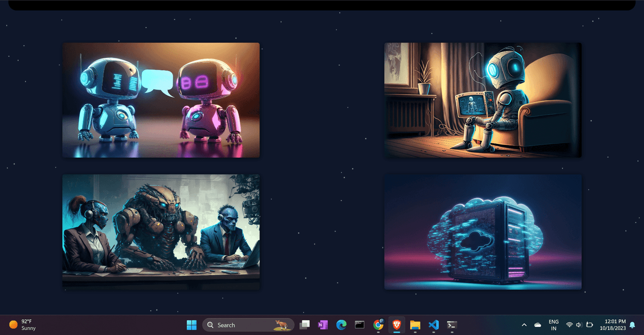Open the two chatting robots image
This screenshot has height=335, width=644.
161,100
